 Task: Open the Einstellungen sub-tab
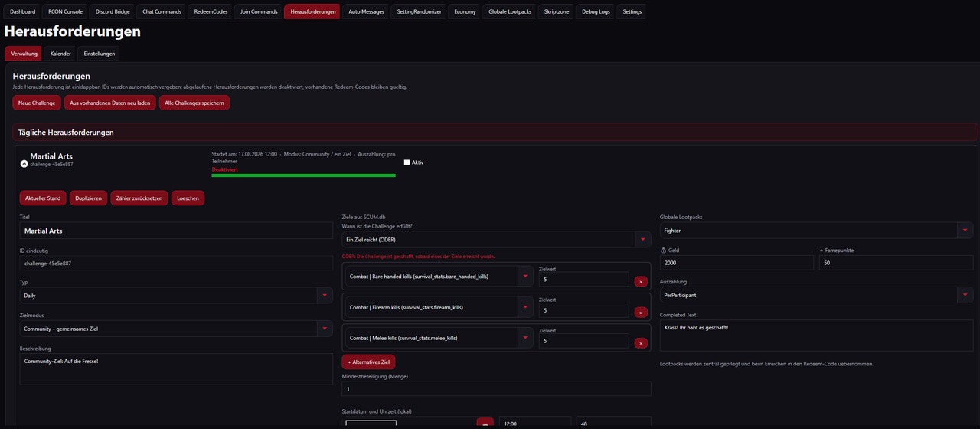pos(100,54)
